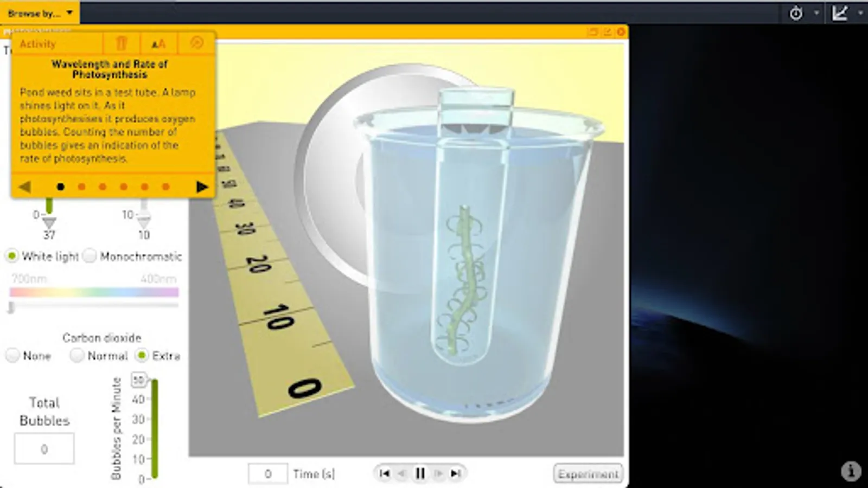Click the "Wavelength and Rate of Photosynthesis" title
The height and width of the screenshot is (488, 868).
(x=110, y=69)
